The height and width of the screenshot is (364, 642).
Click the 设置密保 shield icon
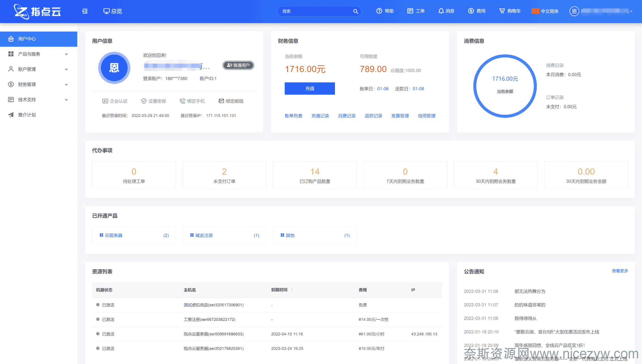tap(144, 101)
